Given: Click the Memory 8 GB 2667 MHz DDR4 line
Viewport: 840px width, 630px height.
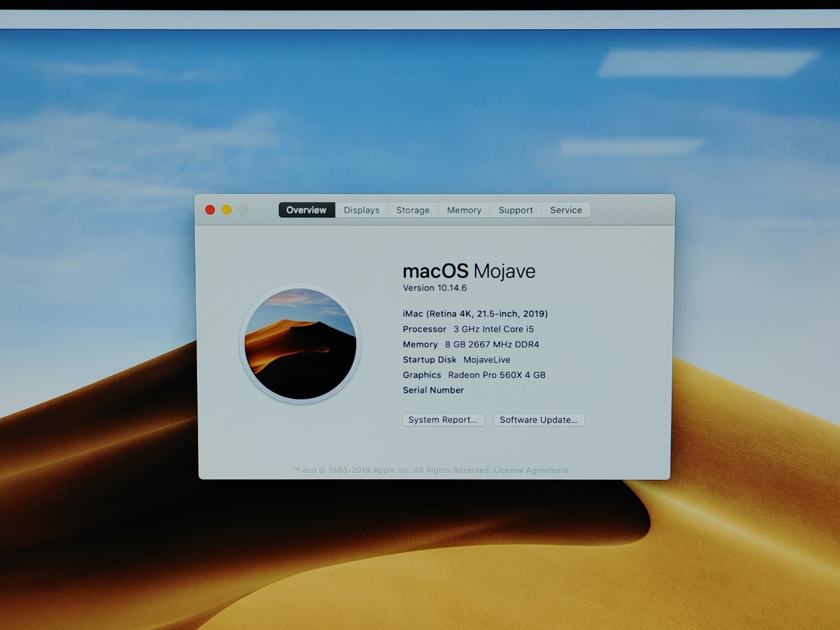Looking at the screenshot, I should coord(471,344).
